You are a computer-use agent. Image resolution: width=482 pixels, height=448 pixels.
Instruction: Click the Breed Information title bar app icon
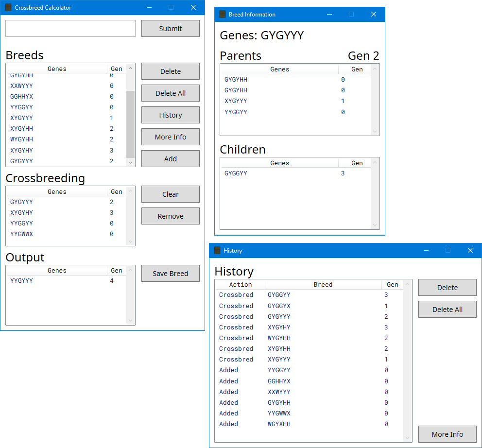tap(223, 14)
